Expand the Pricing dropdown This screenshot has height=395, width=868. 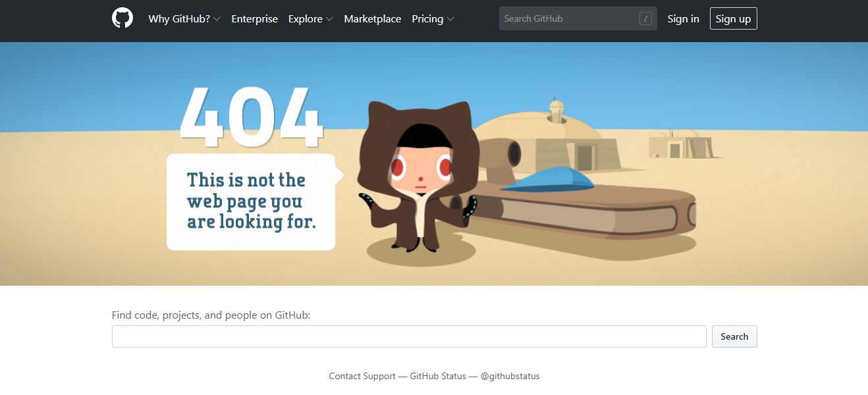(433, 19)
